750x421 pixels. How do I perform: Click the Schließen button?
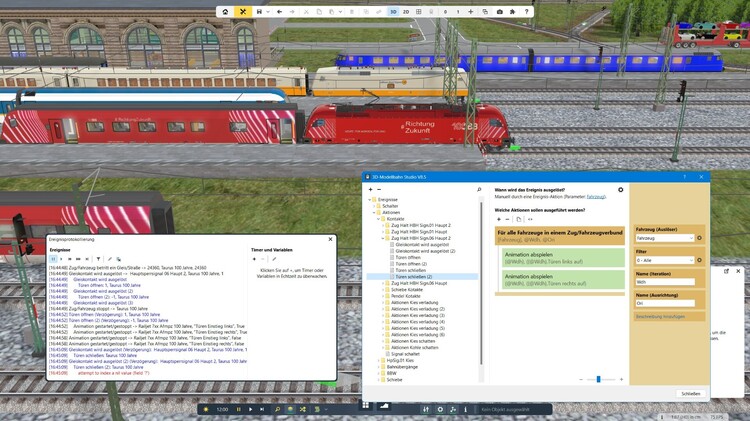[x=690, y=393]
